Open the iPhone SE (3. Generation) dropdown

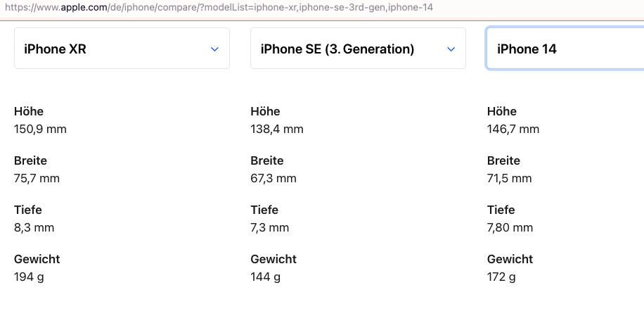click(x=358, y=49)
